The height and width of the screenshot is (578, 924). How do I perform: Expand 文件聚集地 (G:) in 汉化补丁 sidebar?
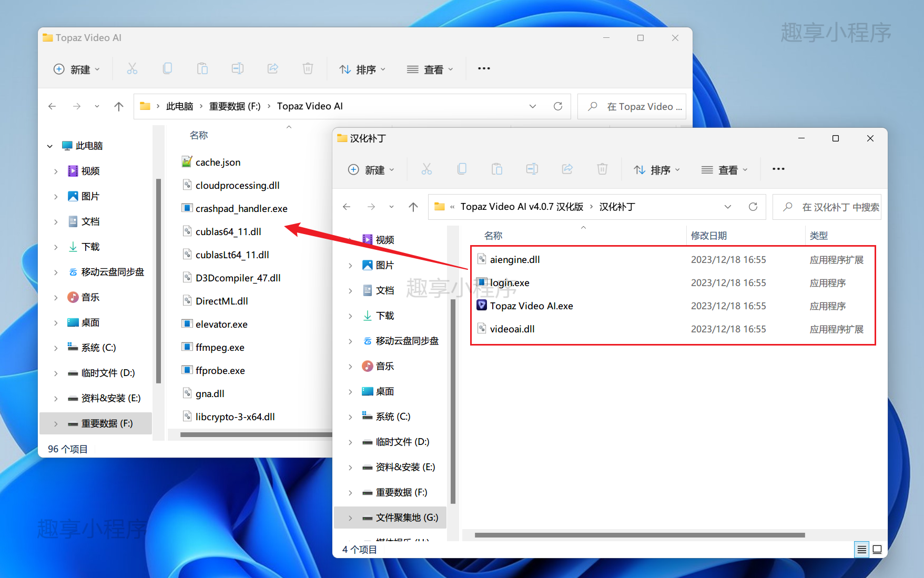(350, 518)
